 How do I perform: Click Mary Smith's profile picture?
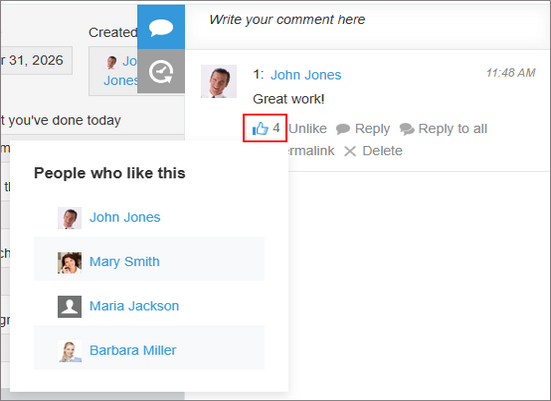70,263
